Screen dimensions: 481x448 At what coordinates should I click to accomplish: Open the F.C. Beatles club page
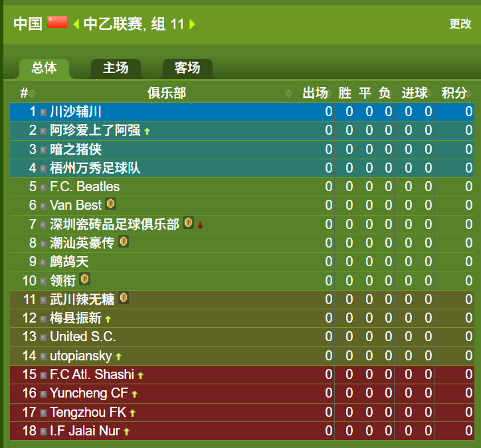coord(84,187)
